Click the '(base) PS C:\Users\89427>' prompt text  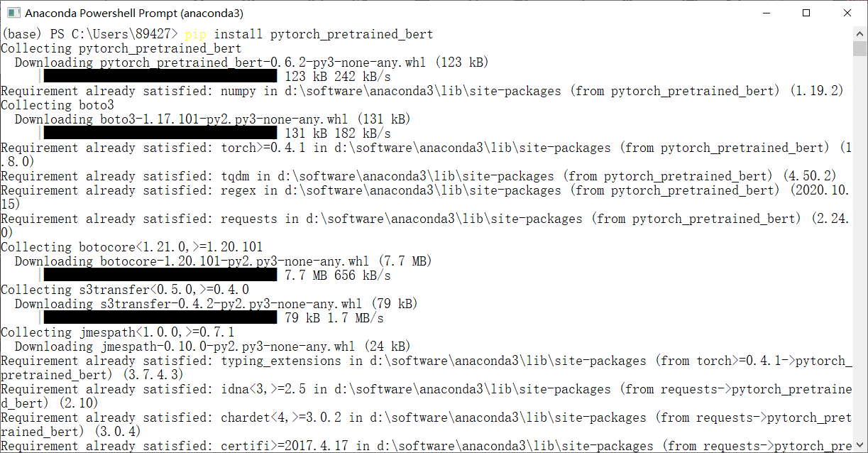pyautogui.click(x=89, y=34)
